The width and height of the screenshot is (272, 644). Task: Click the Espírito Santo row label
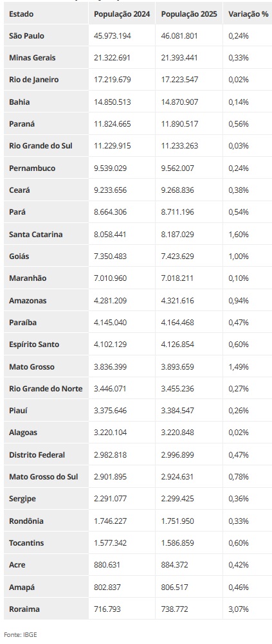(x=34, y=344)
